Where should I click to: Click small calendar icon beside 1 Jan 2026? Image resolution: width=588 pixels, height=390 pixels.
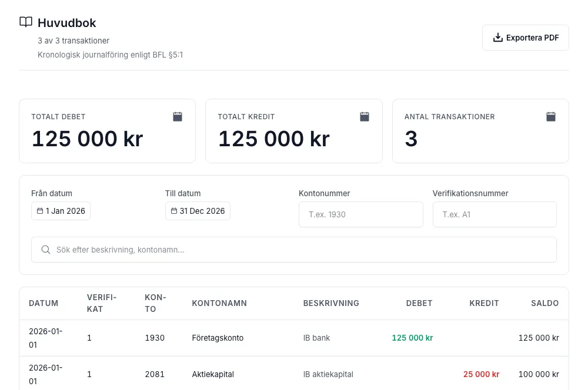[40, 211]
